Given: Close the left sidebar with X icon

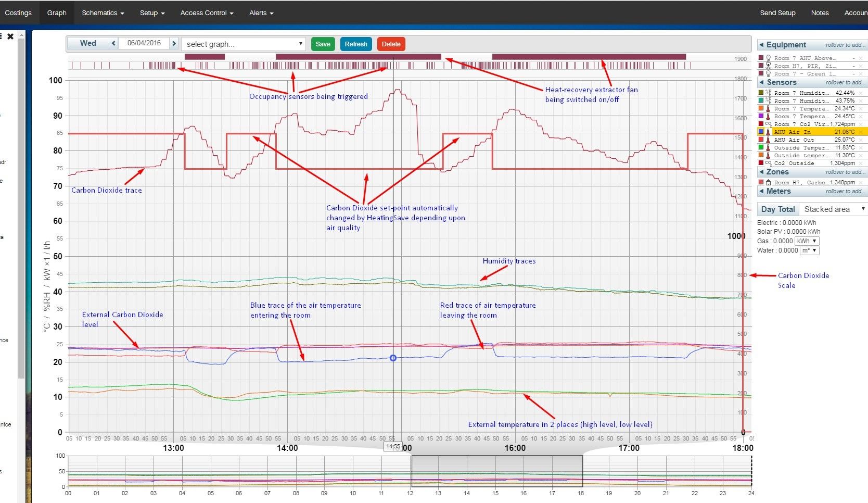Looking at the screenshot, I should point(10,36).
